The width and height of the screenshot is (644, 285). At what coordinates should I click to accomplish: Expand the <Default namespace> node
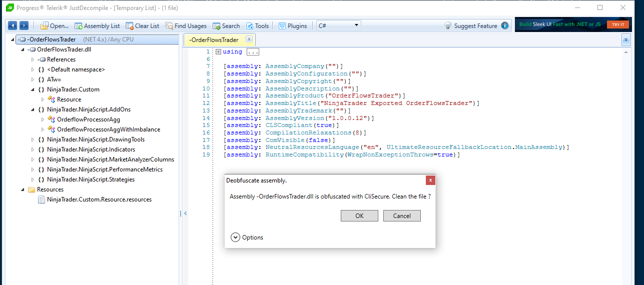pos(33,69)
